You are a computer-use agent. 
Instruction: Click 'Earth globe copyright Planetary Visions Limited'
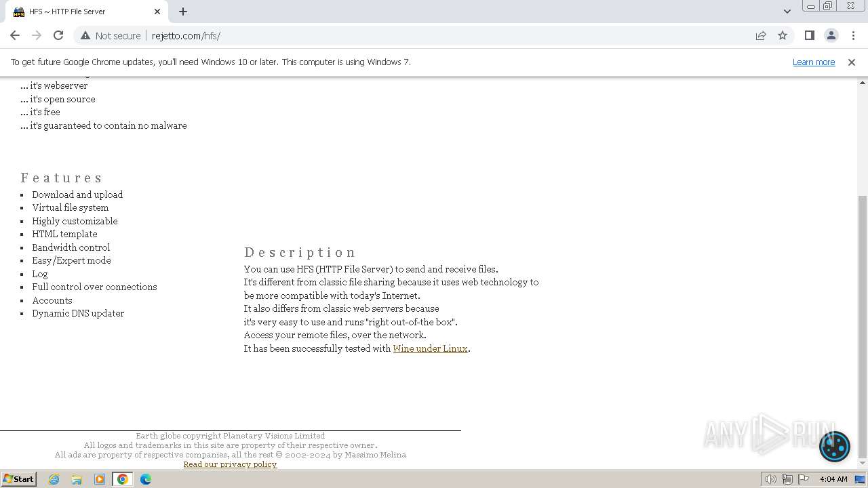tap(230, 436)
